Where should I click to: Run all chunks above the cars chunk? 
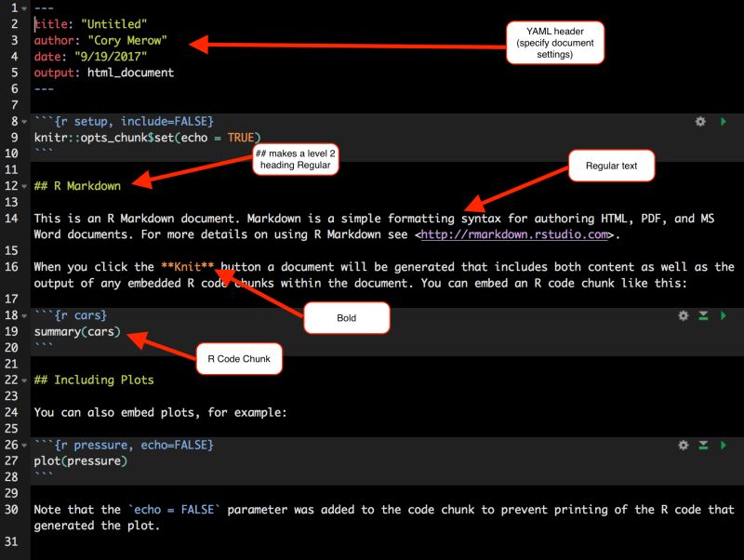pos(702,316)
